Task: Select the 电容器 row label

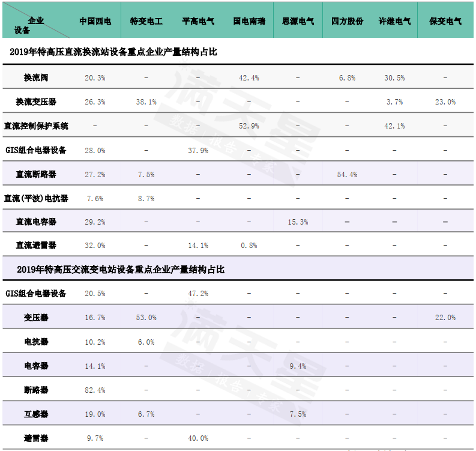Action: (x=36, y=366)
